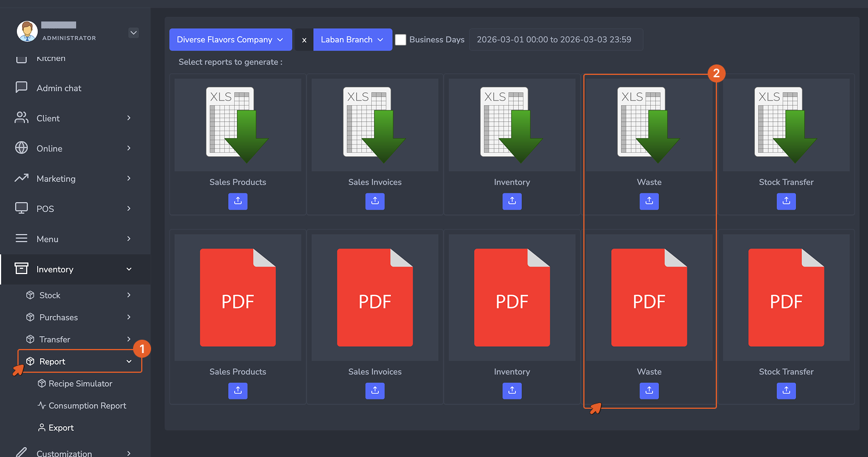Click the PDF Waste file icon
The width and height of the screenshot is (868, 457).
coord(649,297)
